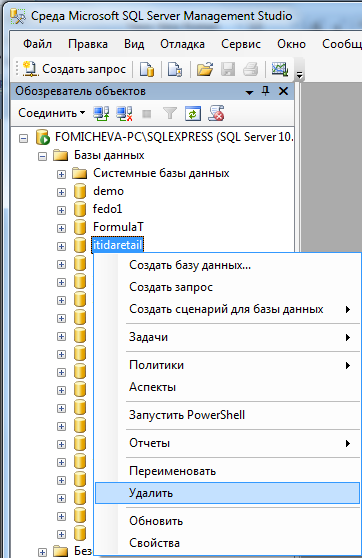Toggle the Object Explorer auto-hide pin

266,91
